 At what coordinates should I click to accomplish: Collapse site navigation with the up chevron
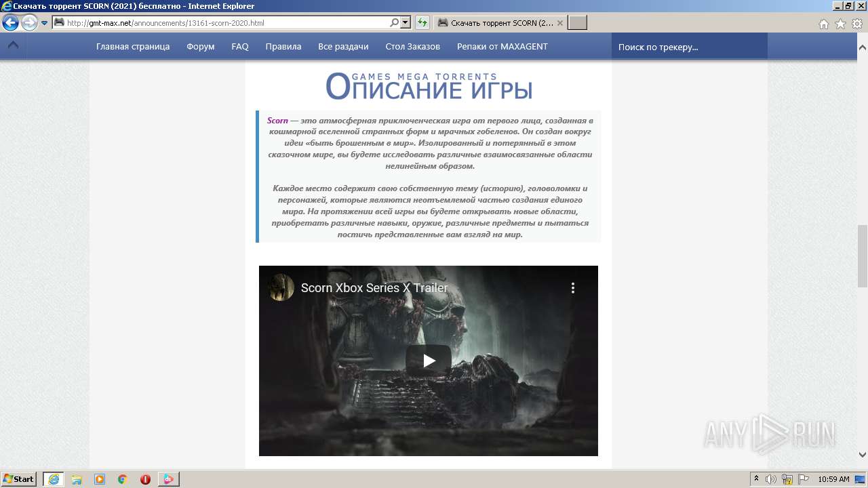click(x=13, y=46)
